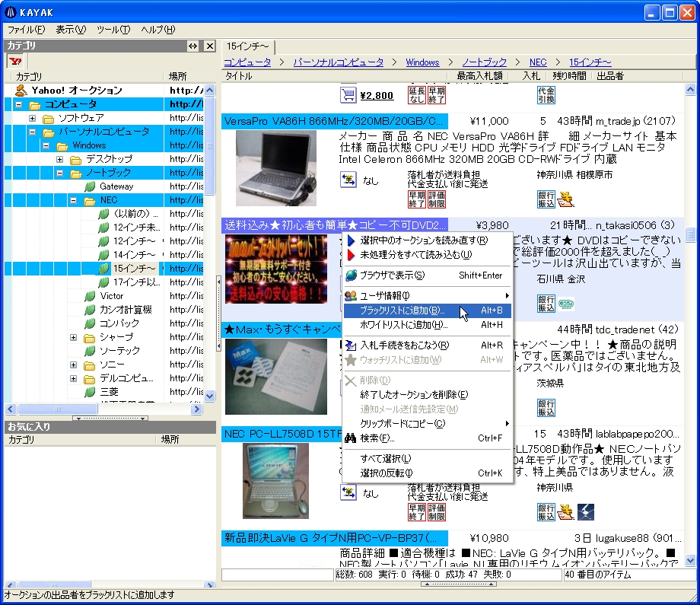Image resolution: width=700 pixels, height=605 pixels.
Task: Choose 選択中のオークションを読み直す(R)
Action: coord(428,240)
